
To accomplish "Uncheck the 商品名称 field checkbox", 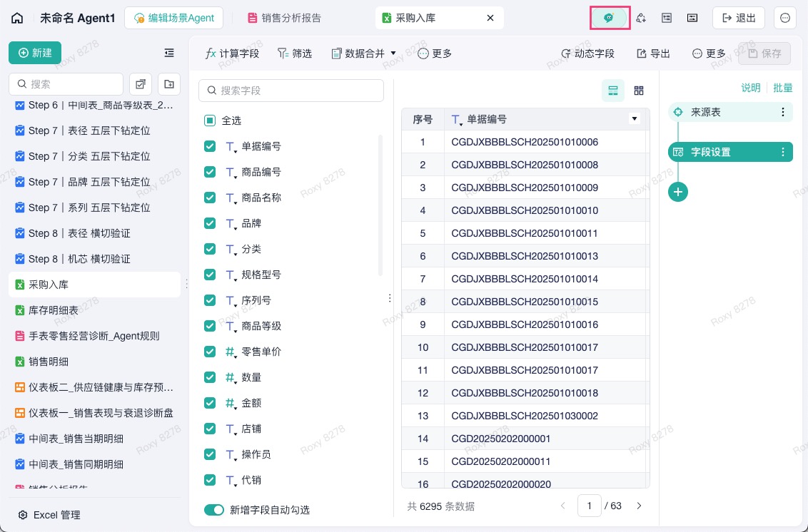I will [210, 198].
